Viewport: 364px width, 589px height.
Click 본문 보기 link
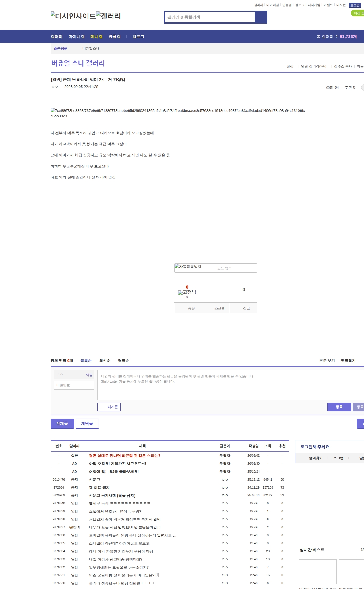327,361
